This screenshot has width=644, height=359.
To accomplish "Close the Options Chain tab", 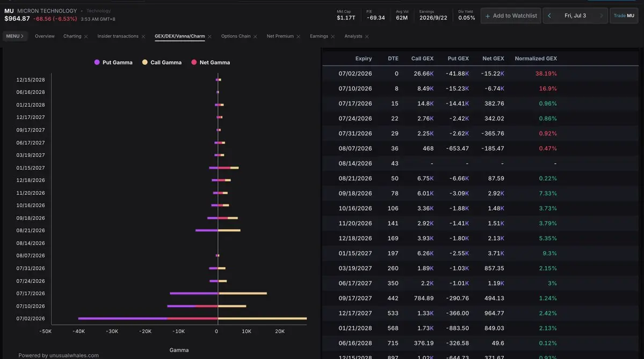I will (x=255, y=36).
